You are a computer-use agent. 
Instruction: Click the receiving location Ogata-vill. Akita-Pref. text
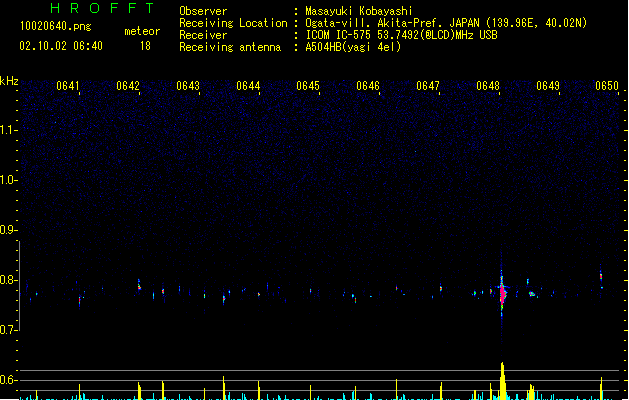tap(376, 23)
